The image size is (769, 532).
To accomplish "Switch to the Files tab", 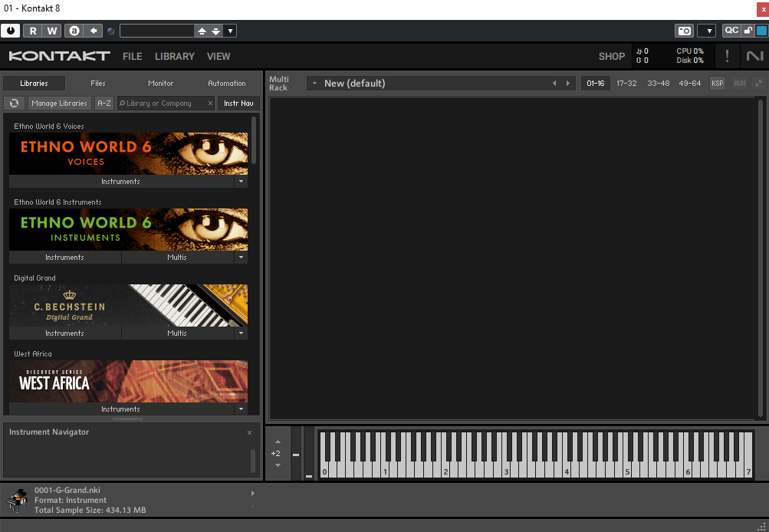I will [97, 84].
